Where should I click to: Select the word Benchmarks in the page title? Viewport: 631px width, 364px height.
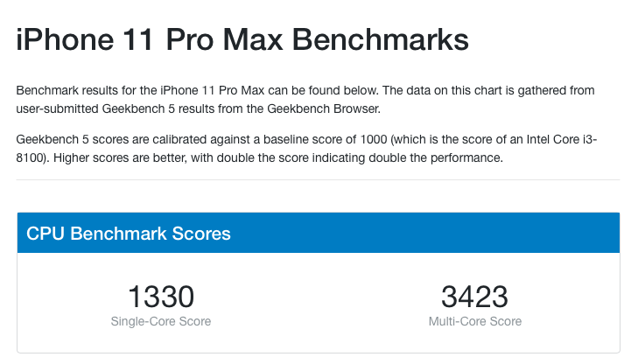point(381,39)
